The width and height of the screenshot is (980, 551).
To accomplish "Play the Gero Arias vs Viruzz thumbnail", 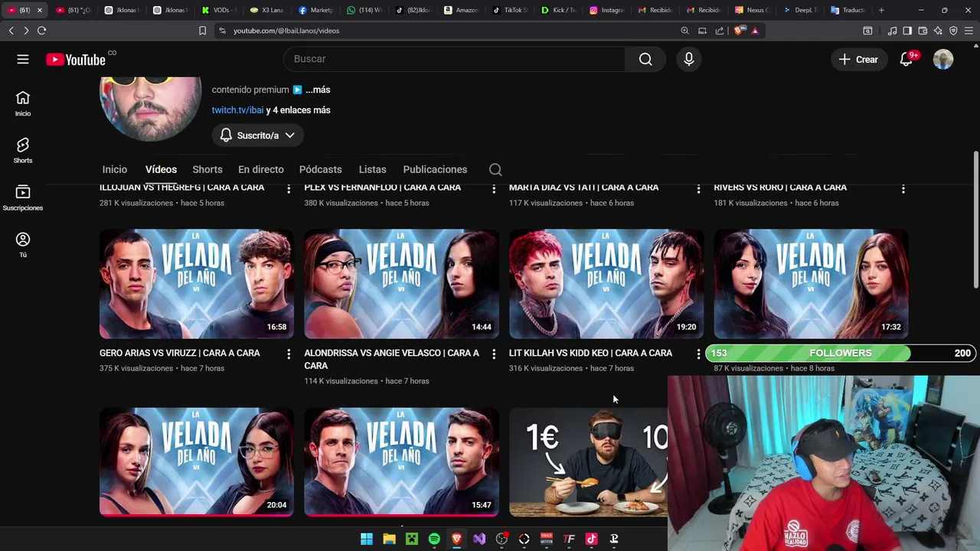I will point(196,284).
